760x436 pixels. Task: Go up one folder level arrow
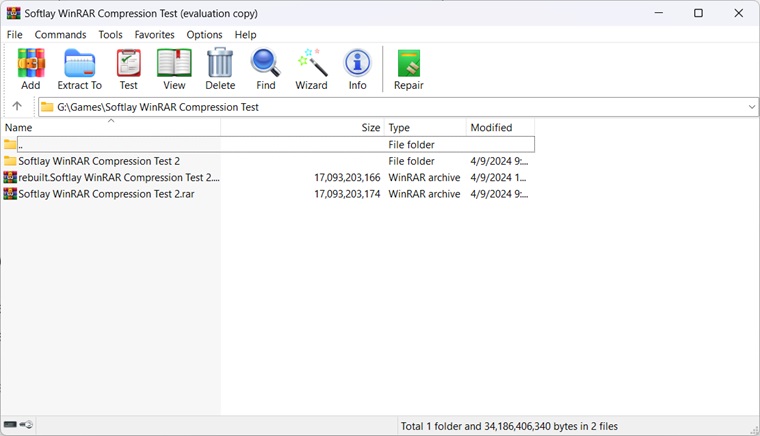pos(17,107)
